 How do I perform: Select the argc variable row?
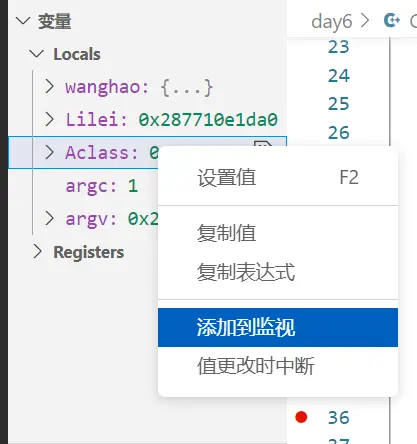coord(147,186)
